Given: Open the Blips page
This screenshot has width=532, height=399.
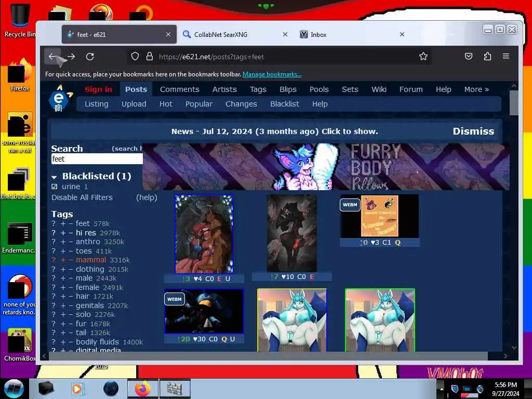Looking at the screenshot, I should coord(288,89).
